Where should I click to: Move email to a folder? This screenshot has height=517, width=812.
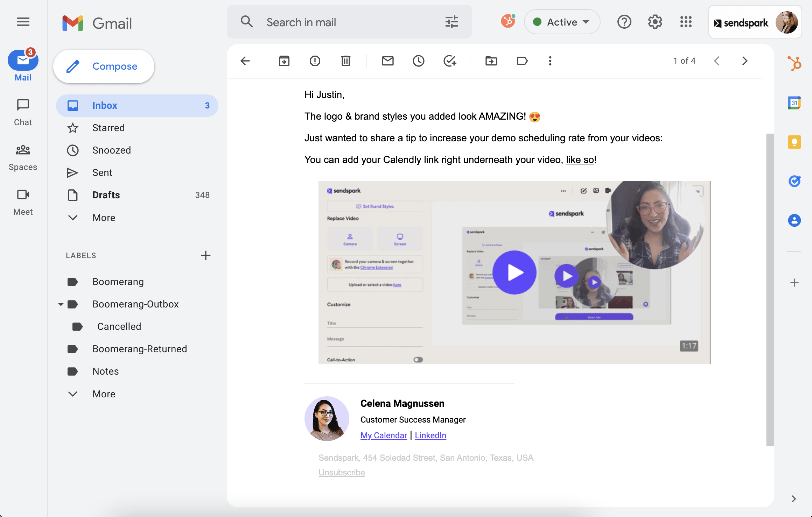491,61
